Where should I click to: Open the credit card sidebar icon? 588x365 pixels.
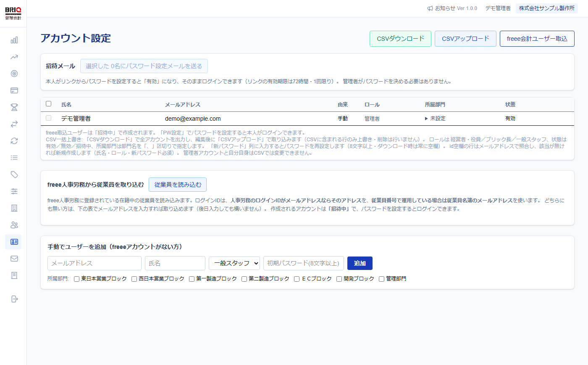14,90
